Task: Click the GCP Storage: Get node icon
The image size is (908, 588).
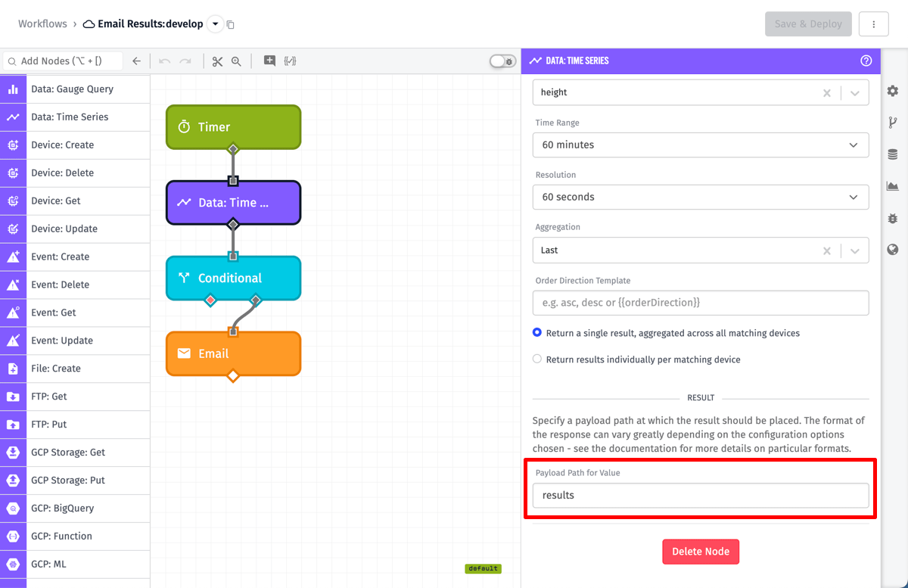Action: [13, 453]
